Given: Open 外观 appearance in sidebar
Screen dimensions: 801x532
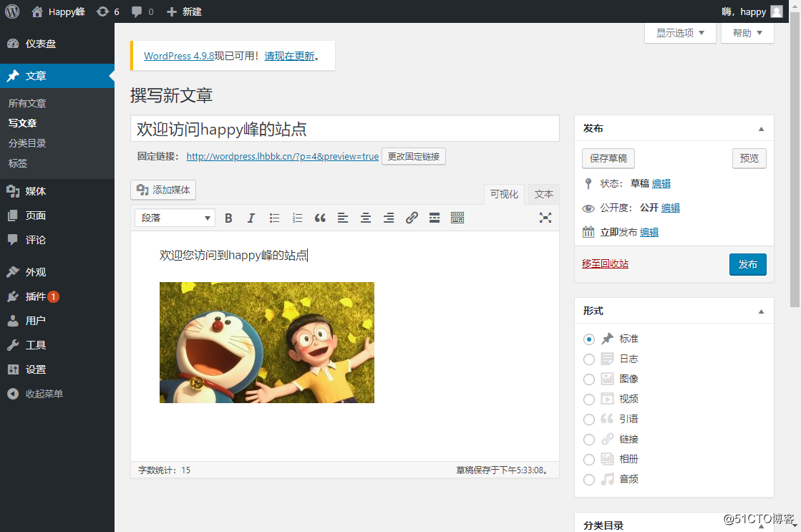Looking at the screenshot, I should (x=57, y=272).
